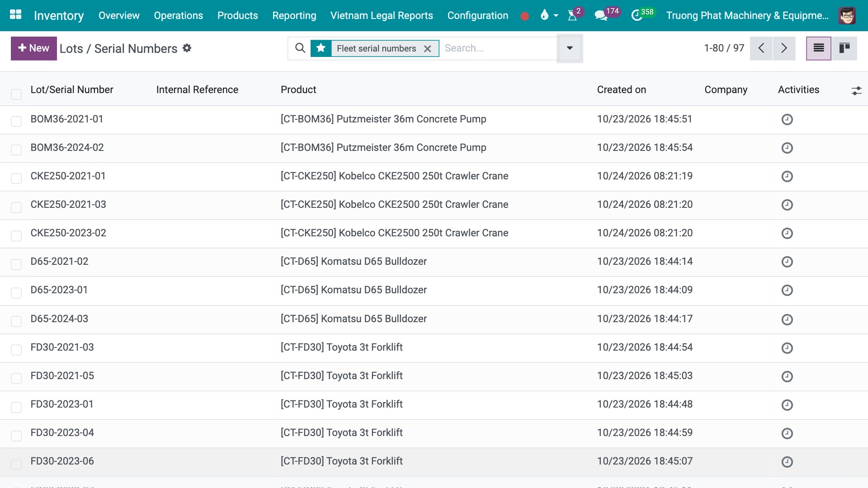868x488 pixels.
Task: Check the FD30-2023-04 row checkbox
Action: point(16,435)
